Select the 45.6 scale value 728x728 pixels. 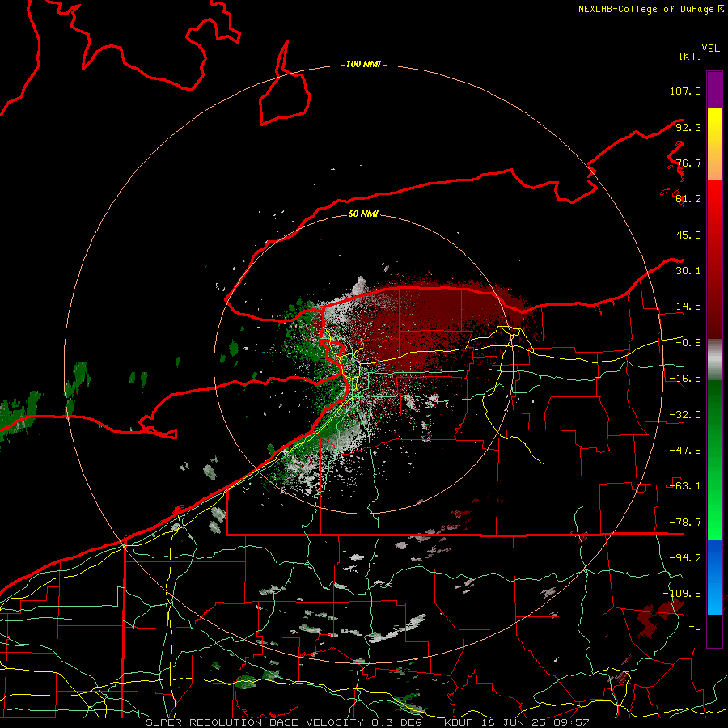(688, 235)
